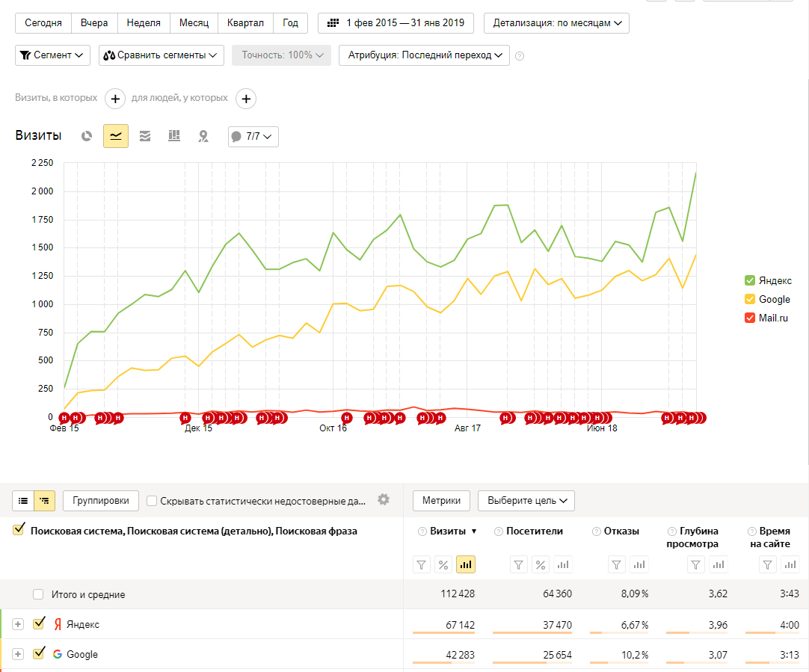Image resolution: width=809 pixels, height=672 pixels.
Task: Select the stacked area chart icon
Action: click(x=145, y=136)
